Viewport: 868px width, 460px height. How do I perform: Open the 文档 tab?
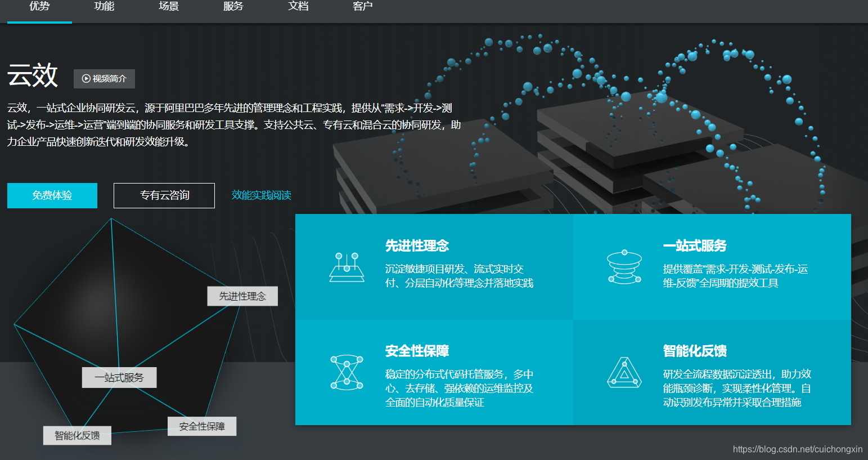tap(298, 7)
